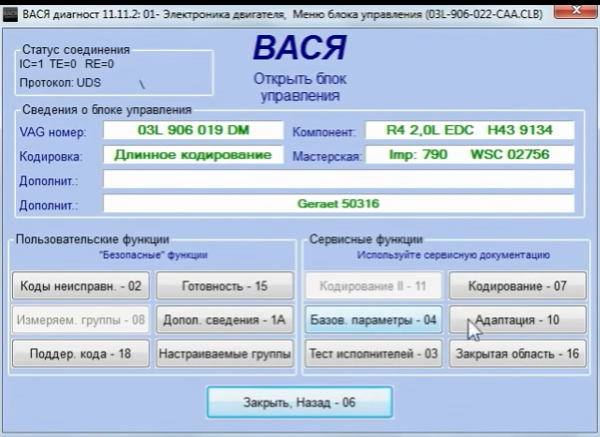Click Компонент field R4 2,0L EDC

coord(469,130)
